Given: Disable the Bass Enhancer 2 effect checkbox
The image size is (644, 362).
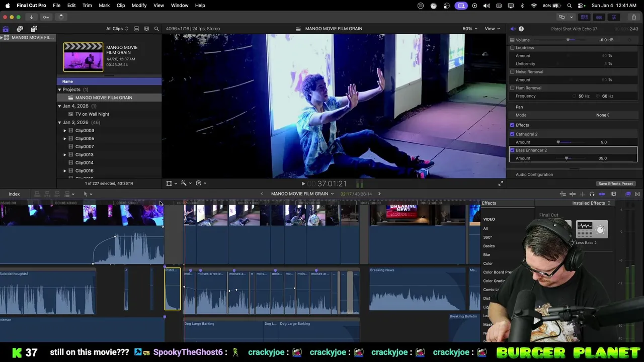Looking at the screenshot, I should point(512,150).
